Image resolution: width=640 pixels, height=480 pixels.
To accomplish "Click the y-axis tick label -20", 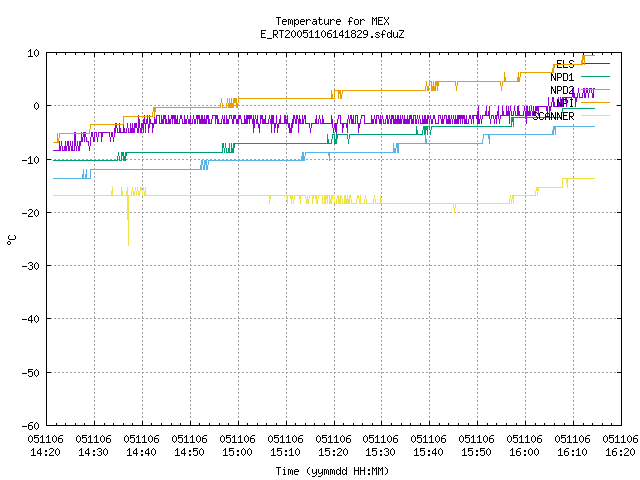I will click(x=31, y=213).
